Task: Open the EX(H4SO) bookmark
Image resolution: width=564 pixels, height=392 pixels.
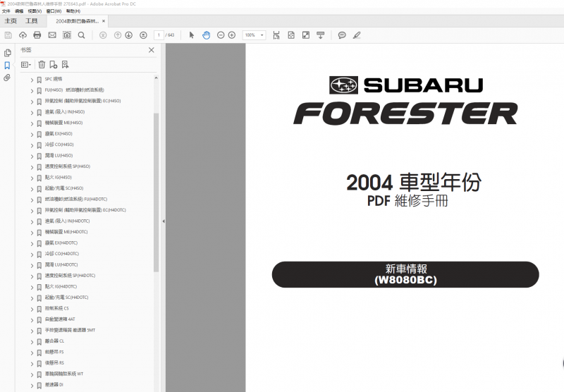Action: point(59,134)
